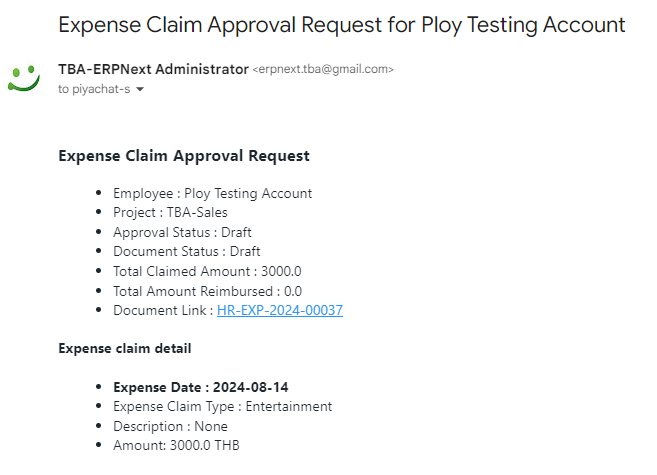Click the 'Expense Claim Approval Request' body heading

[x=184, y=156]
